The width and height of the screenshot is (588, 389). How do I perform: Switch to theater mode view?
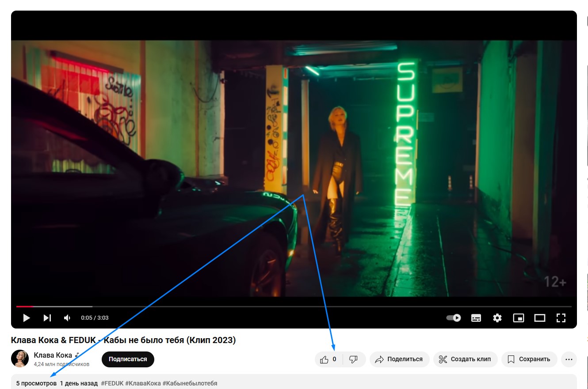point(540,317)
